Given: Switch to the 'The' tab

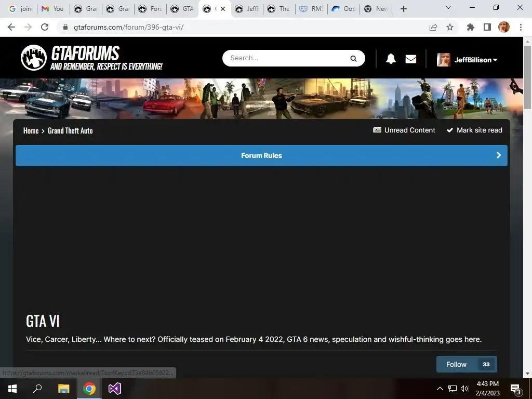Looking at the screenshot, I should click(x=280, y=9).
